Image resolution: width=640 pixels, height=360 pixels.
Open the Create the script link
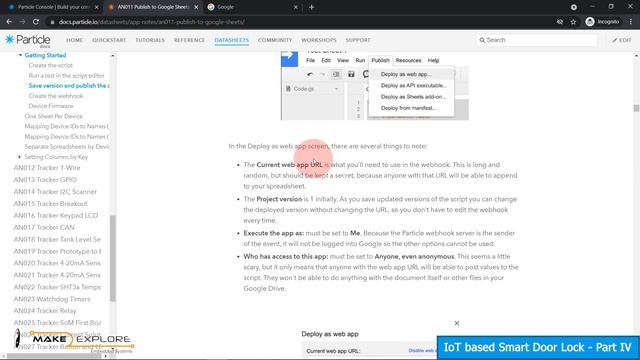(x=51, y=65)
